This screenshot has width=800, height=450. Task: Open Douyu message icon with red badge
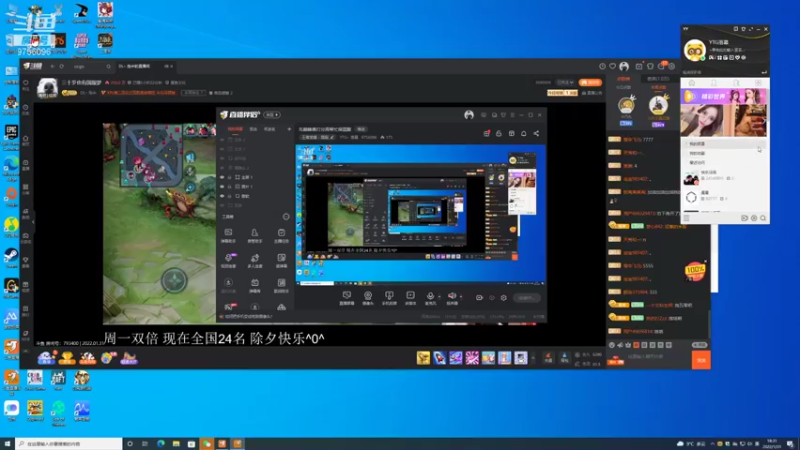662,66
